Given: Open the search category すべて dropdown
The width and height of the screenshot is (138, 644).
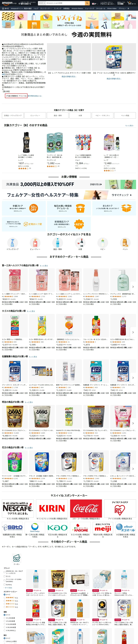Looking at the screenshot, I should 42,3.
